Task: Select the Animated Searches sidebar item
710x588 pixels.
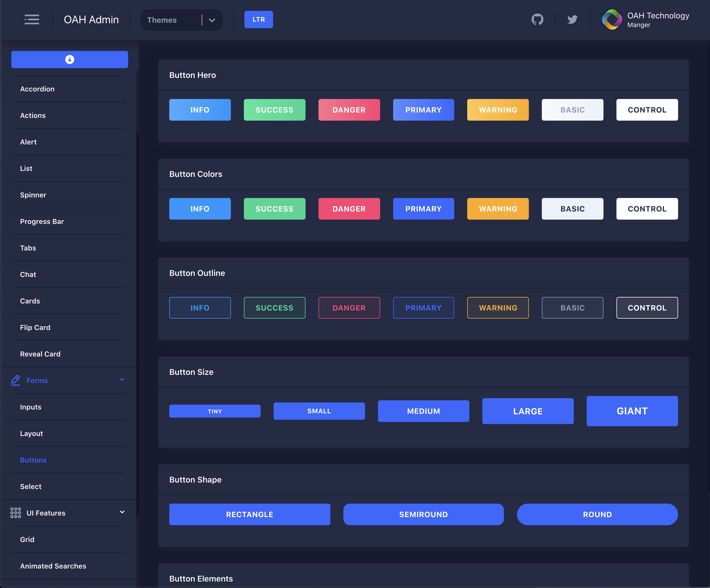Action: pos(53,566)
